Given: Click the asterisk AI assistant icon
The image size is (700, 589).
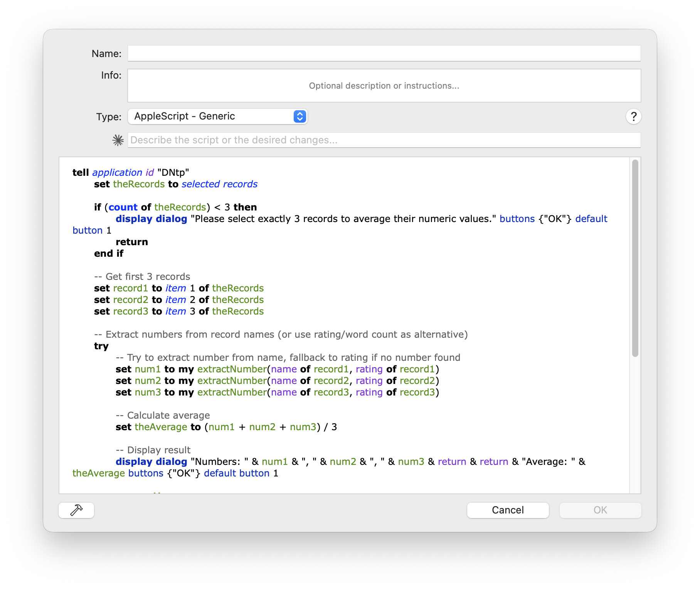Looking at the screenshot, I should click(x=118, y=140).
